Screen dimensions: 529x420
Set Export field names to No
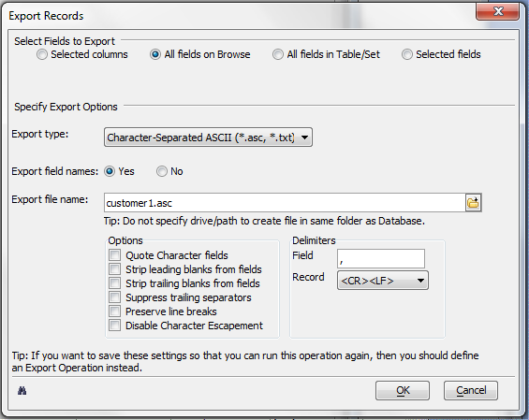point(162,171)
